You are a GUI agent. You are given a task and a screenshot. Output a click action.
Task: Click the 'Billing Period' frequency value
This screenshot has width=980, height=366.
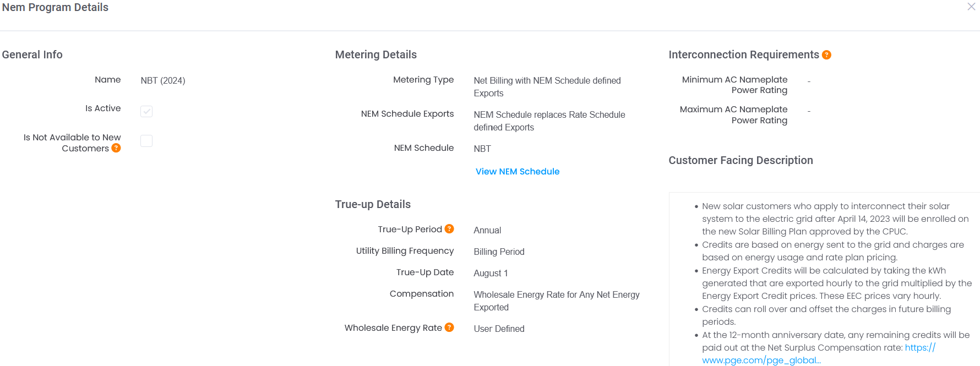click(x=499, y=251)
